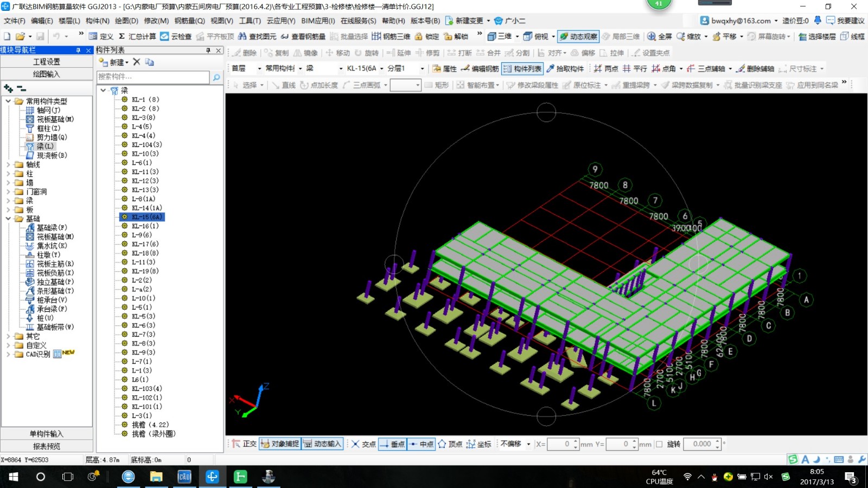Open 查看钢筋量 rebar quantity view

(303, 36)
